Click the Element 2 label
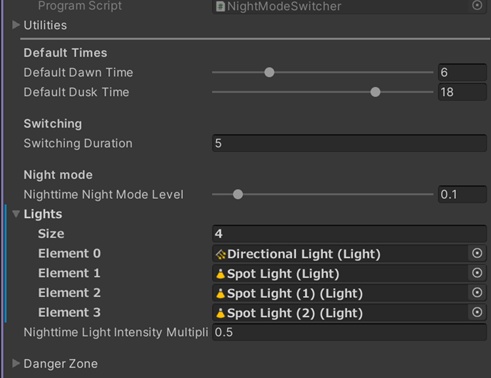 [x=69, y=293]
